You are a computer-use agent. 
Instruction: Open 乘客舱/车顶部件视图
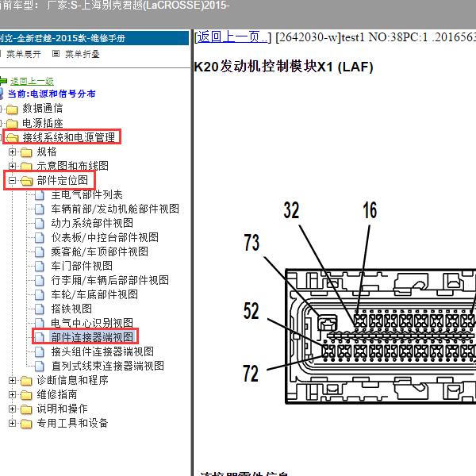click(x=100, y=251)
